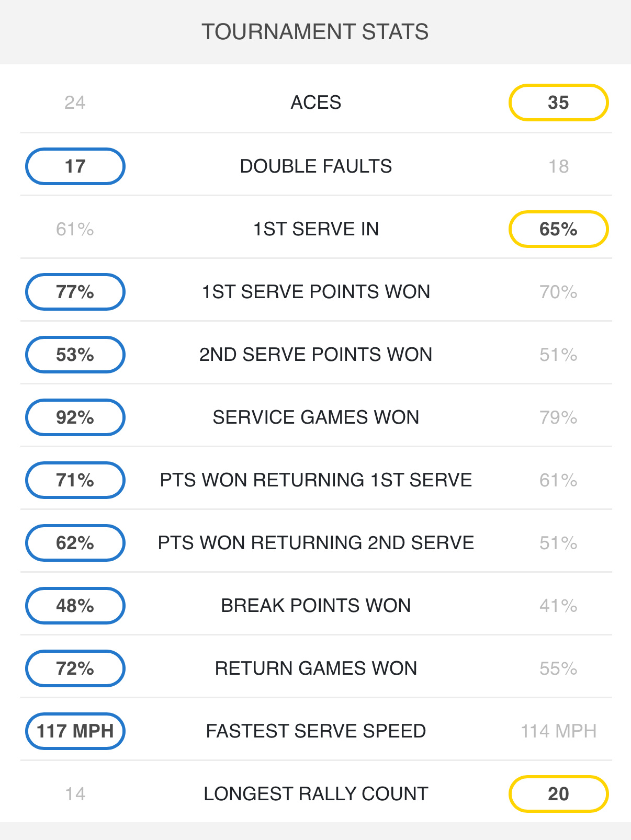Select the 92% service games won badge
The height and width of the screenshot is (840, 631).
pyautogui.click(x=75, y=417)
